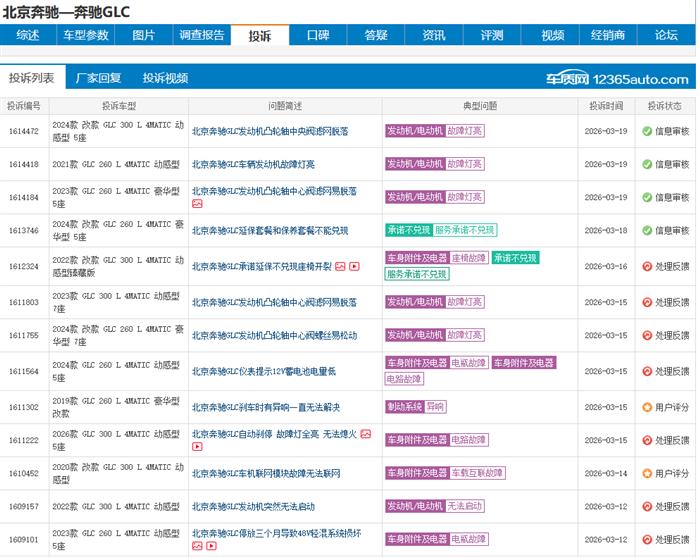The image size is (700, 557).
Task: Click orange 用户评分 star icon for 1611302
Action: 647,407
